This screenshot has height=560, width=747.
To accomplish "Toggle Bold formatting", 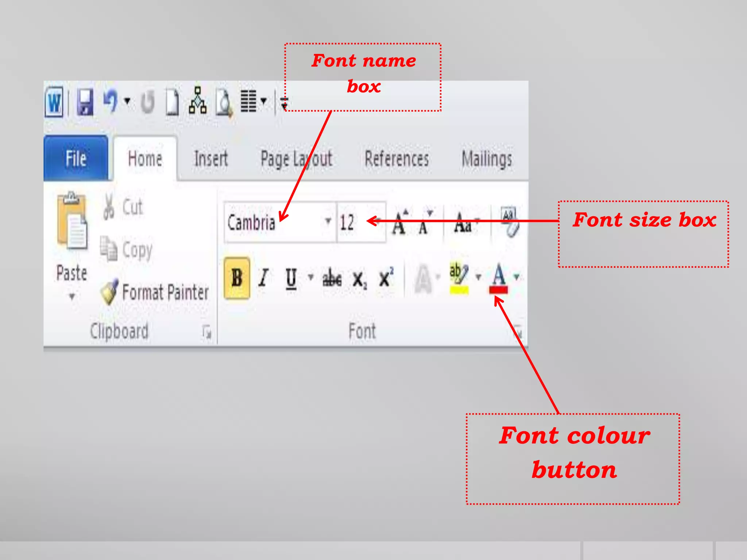I will click(x=237, y=279).
